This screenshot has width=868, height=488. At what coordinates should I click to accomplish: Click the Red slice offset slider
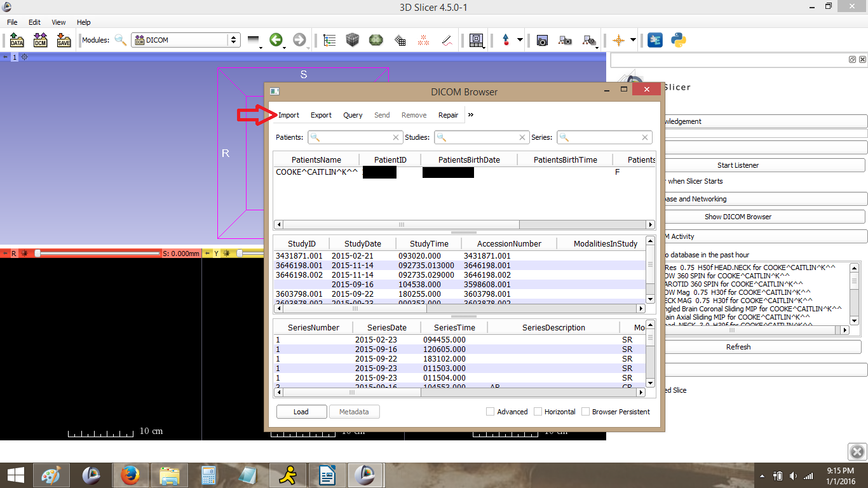coord(98,253)
